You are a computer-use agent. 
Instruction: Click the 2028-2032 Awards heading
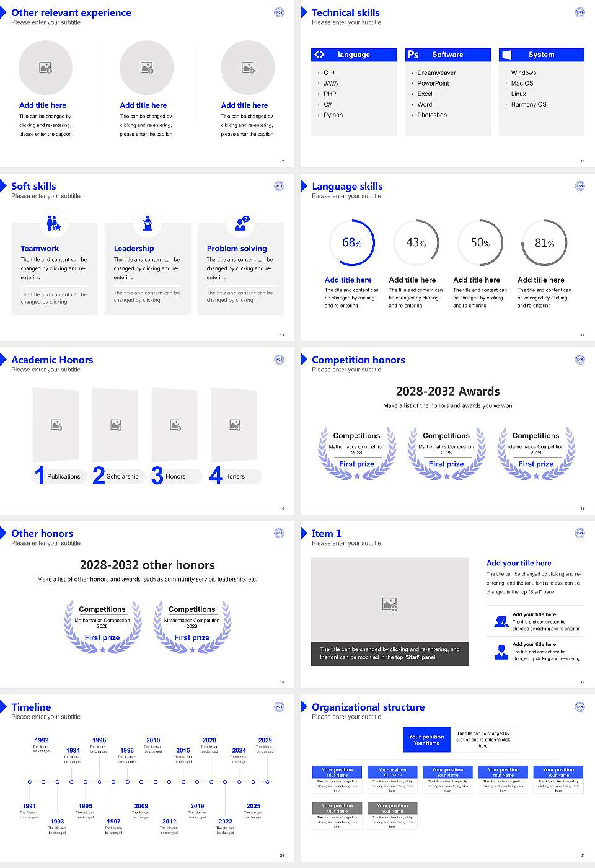(x=447, y=391)
